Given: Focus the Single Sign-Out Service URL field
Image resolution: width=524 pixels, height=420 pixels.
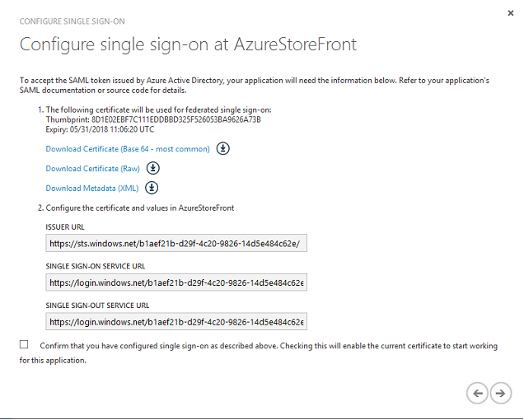Looking at the screenshot, I should pos(176,322).
